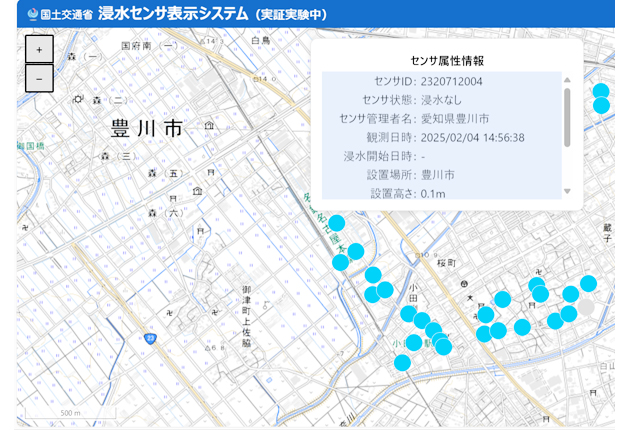Click the 桜町 map label
This screenshot has height=430, width=630.
tap(446, 263)
